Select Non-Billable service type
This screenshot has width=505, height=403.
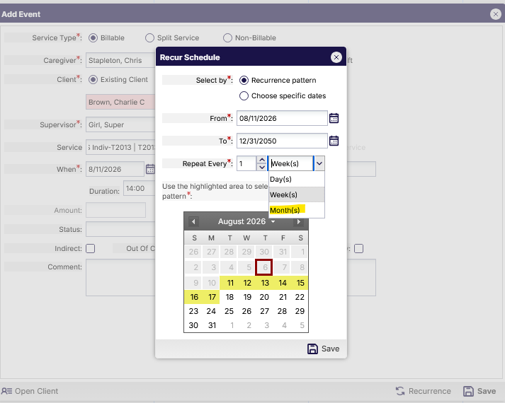(x=227, y=38)
